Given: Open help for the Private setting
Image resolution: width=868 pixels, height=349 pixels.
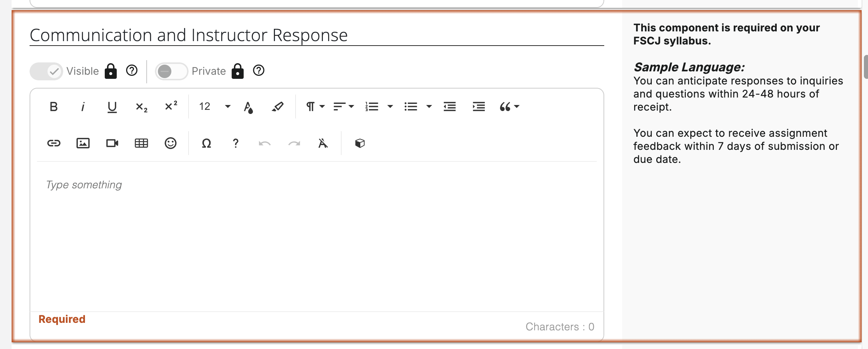Looking at the screenshot, I should tap(259, 70).
